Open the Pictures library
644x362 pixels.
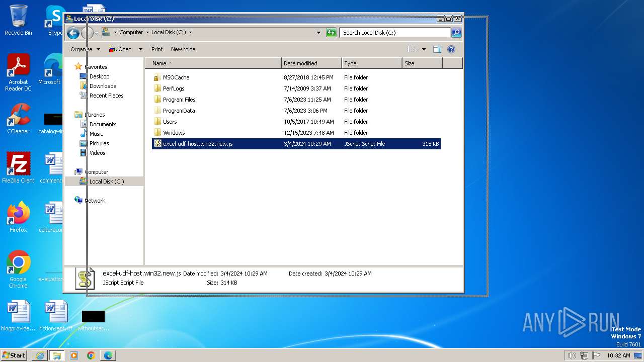click(99, 143)
